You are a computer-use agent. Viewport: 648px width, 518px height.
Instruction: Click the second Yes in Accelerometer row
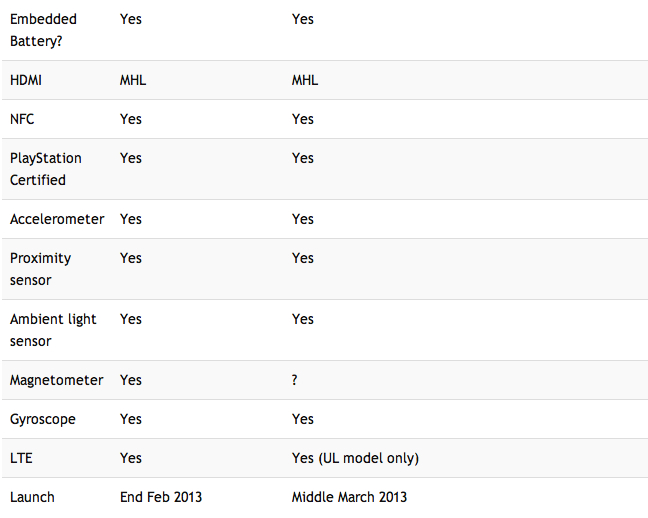303,219
